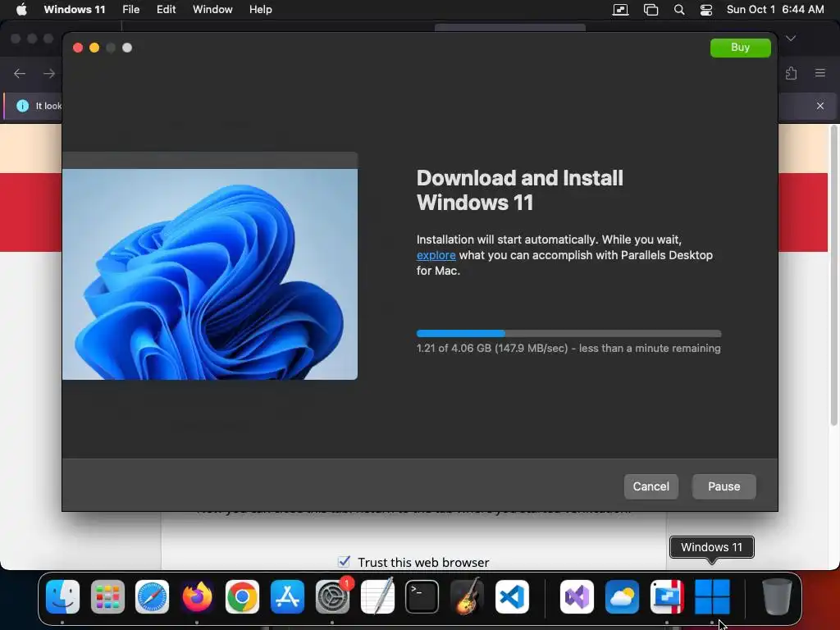Open Launchpad in the dock
Viewport: 840px width, 630px height.
(x=107, y=597)
